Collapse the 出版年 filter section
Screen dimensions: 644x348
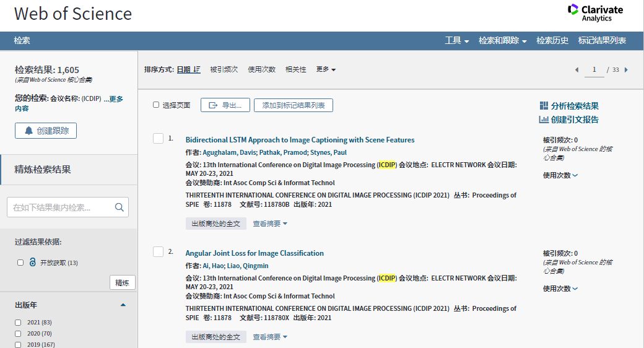coord(123,305)
